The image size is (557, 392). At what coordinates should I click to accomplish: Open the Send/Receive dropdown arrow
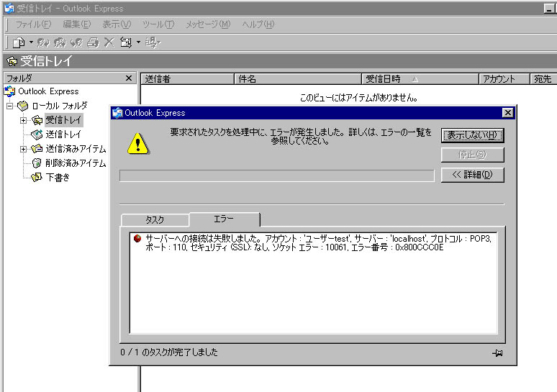click(139, 42)
